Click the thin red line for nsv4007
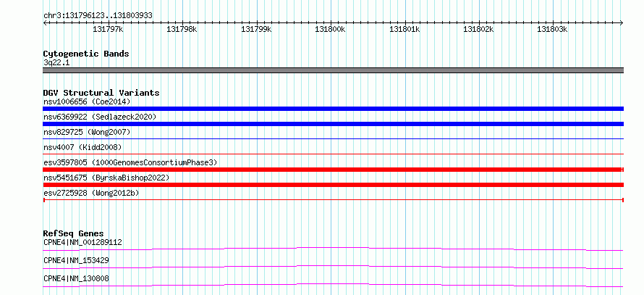644x295 pixels. coord(333,154)
